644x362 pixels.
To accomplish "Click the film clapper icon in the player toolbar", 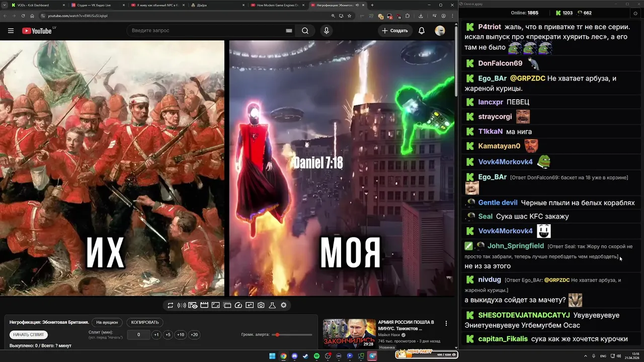I will [204, 305].
